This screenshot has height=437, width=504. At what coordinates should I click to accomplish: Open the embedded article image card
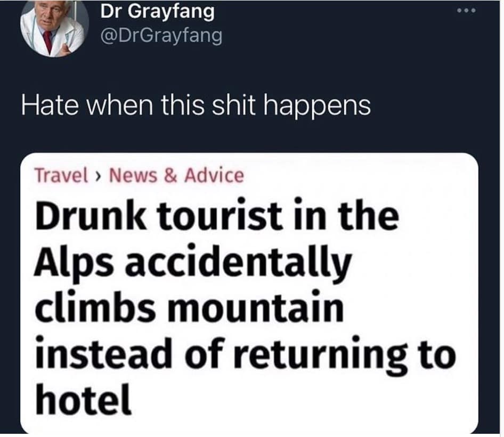click(249, 293)
